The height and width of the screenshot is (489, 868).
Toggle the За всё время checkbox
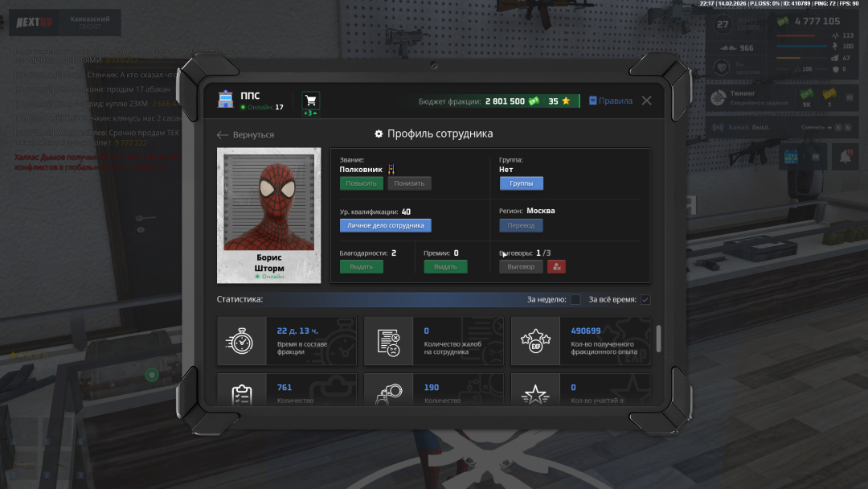[645, 300]
